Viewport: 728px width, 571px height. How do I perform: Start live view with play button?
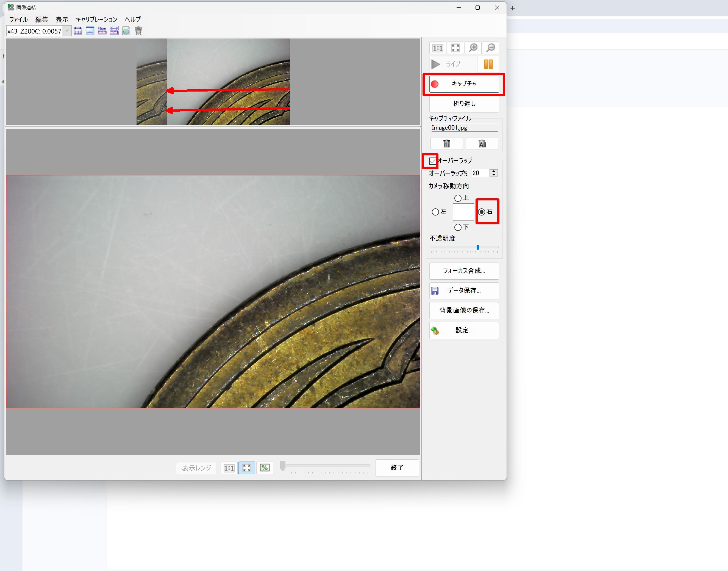pos(453,64)
